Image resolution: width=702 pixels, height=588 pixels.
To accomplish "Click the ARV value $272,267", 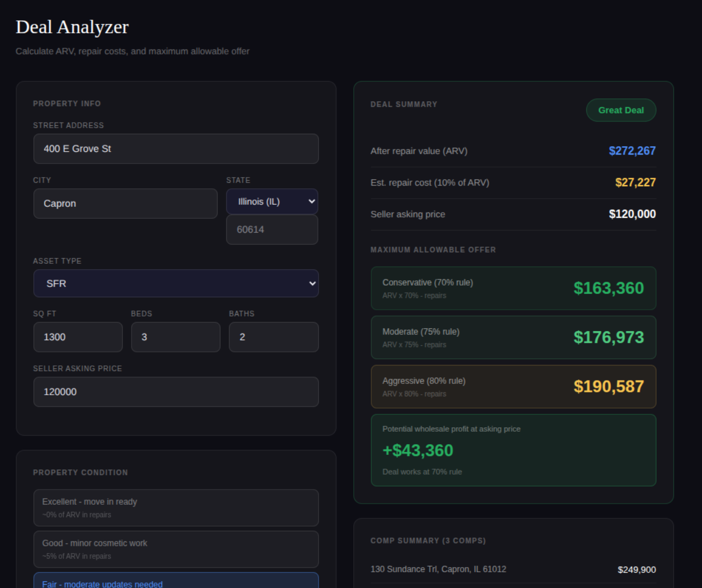I will click(x=632, y=151).
